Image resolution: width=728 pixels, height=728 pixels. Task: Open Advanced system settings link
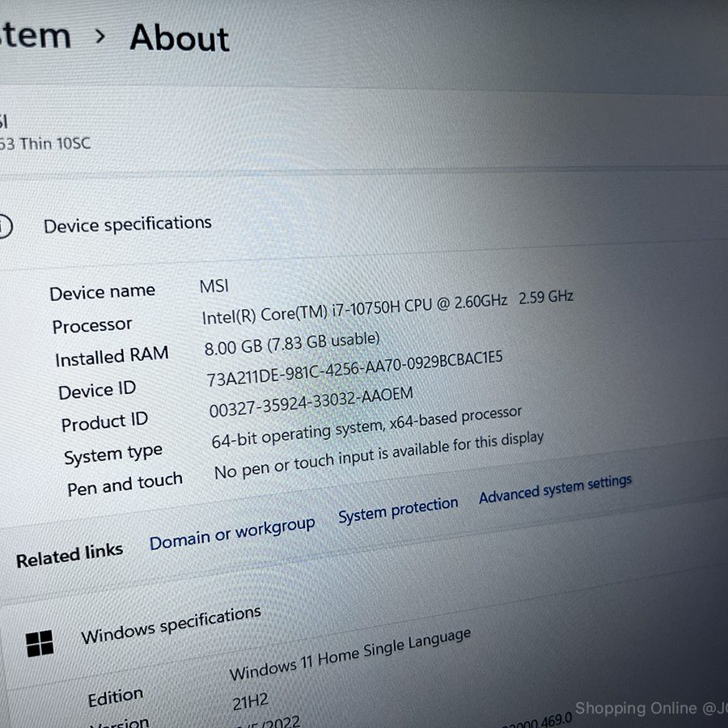[555, 489]
